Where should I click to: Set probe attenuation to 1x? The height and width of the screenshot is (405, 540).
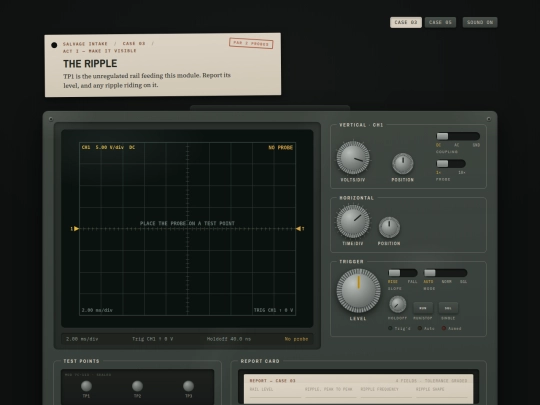(x=438, y=173)
